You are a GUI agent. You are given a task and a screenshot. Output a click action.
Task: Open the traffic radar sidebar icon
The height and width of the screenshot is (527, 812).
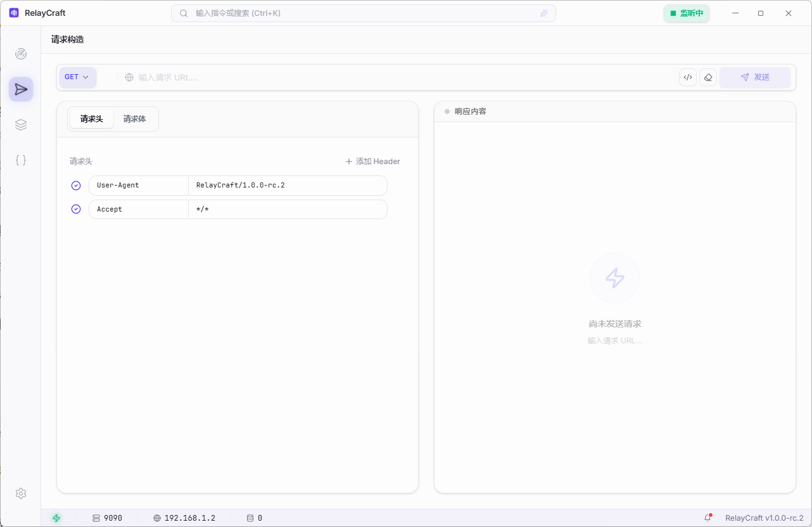point(21,54)
